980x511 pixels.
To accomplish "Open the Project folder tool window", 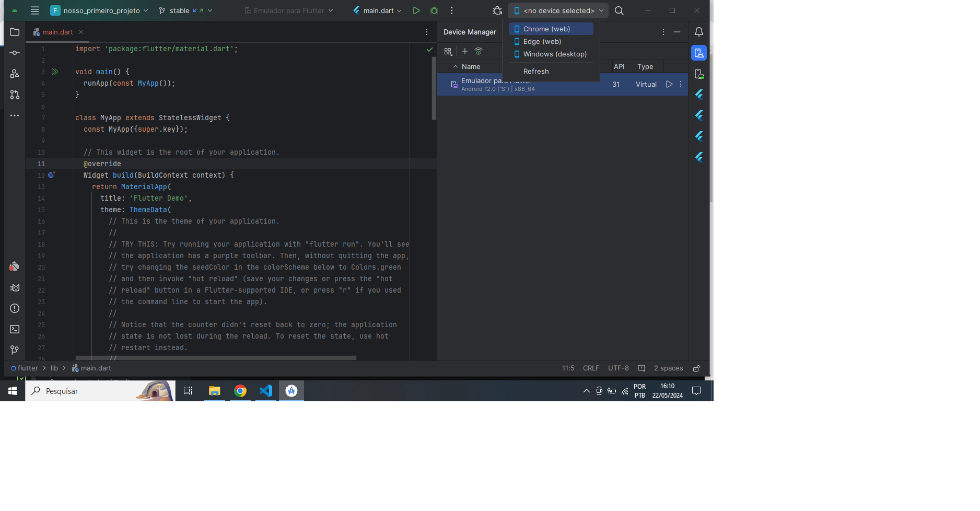I will (x=15, y=32).
